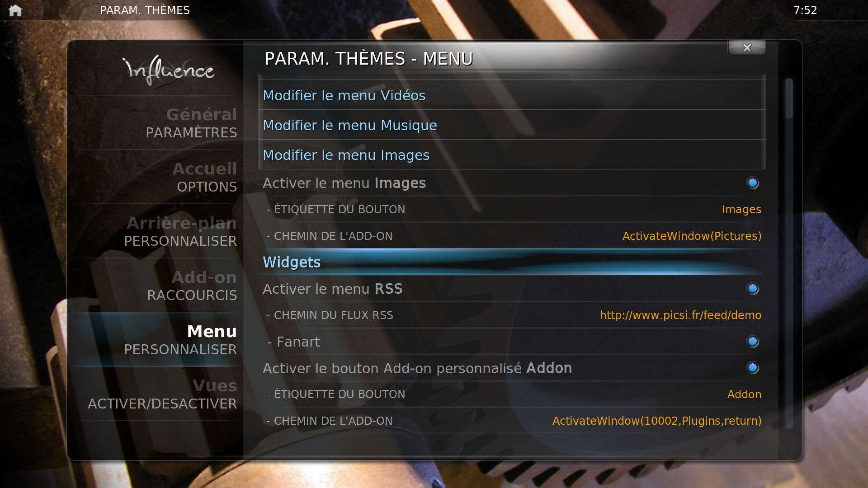This screenshot has width=868, height=488.
Task: Click the Influence skin logo
Action: coord(169,70)
